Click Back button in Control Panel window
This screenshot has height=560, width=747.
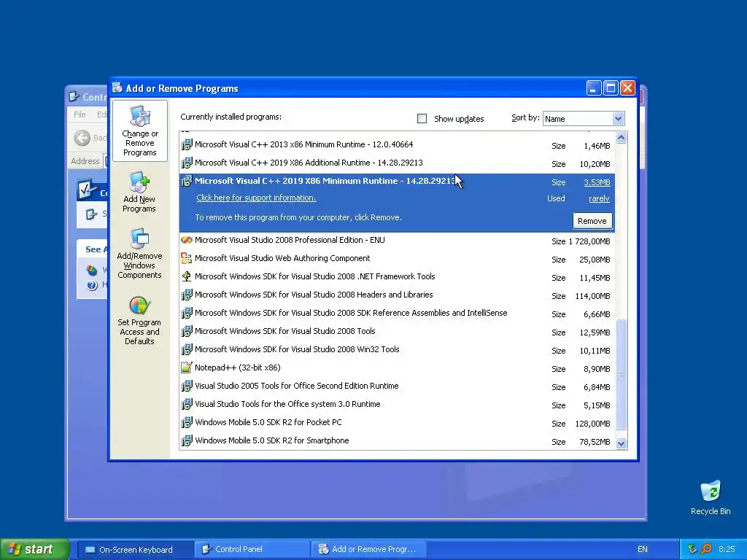90,138
